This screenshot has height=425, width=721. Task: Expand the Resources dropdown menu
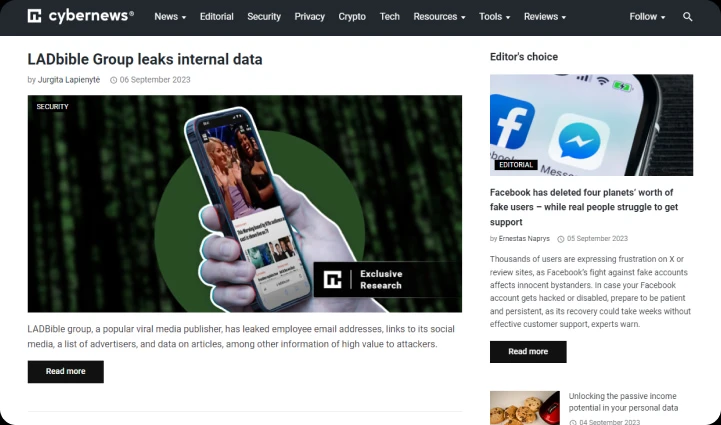click(x=439, y=17)
